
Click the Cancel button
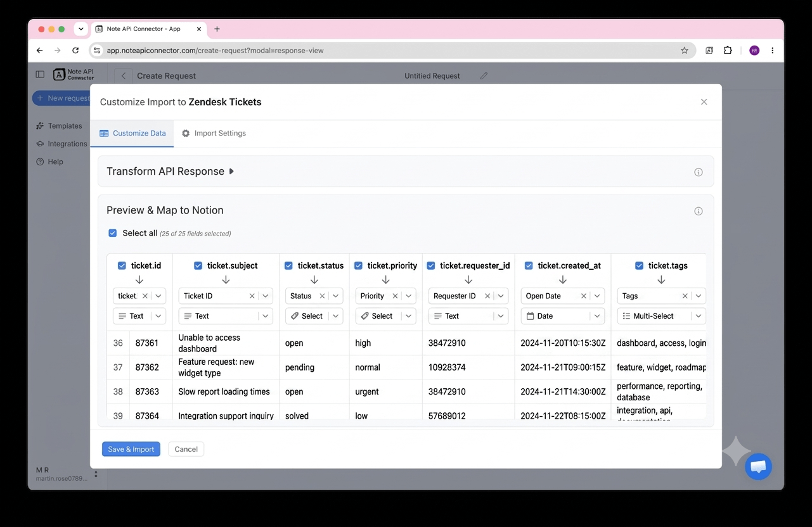click(x=186, y=449)
